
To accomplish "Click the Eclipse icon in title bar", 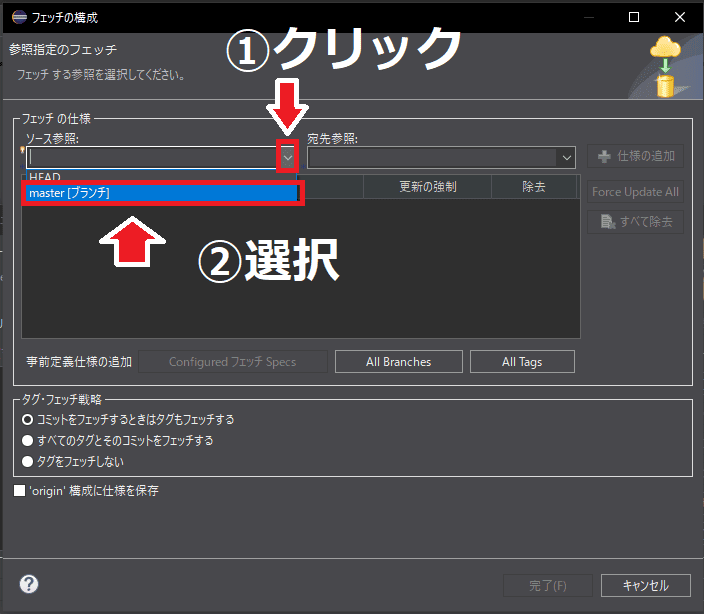I will [19, 17].
